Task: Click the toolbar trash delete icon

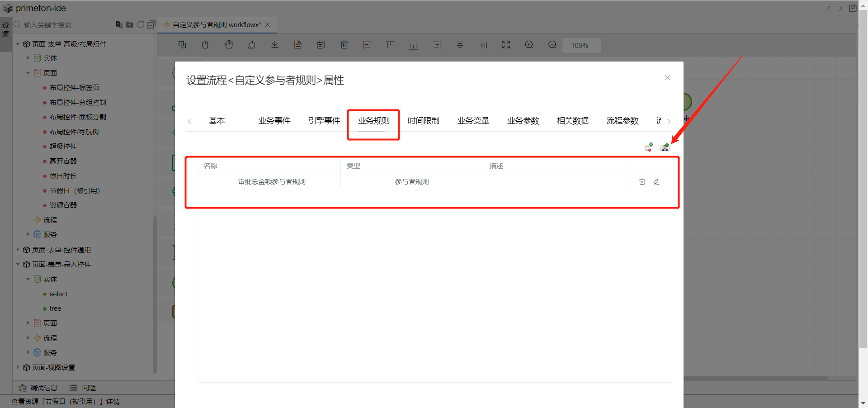Action: pos(344,45)
